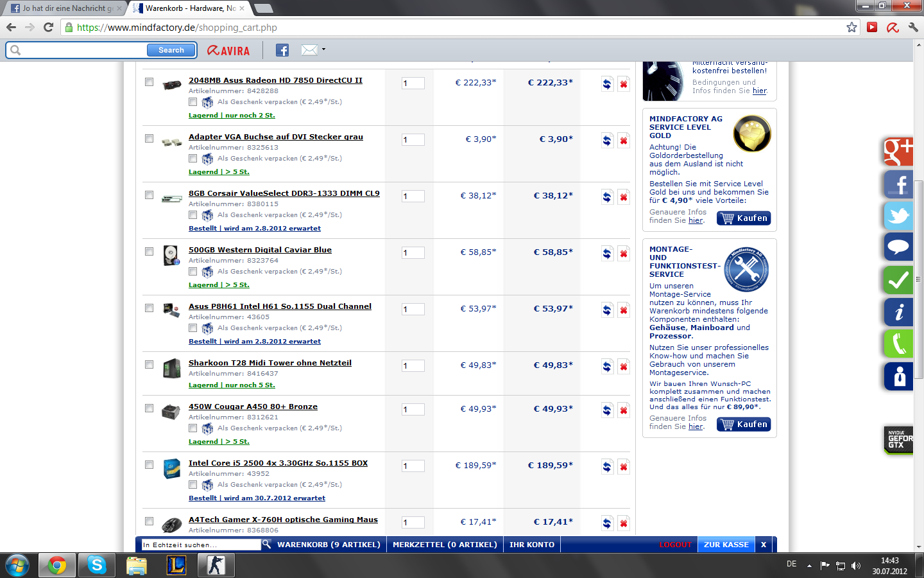Tick row checkbox for Western Digital Caviar Blue
This screenshot has width=924, height=578.
pyautogui.click(x=150, y=252)
